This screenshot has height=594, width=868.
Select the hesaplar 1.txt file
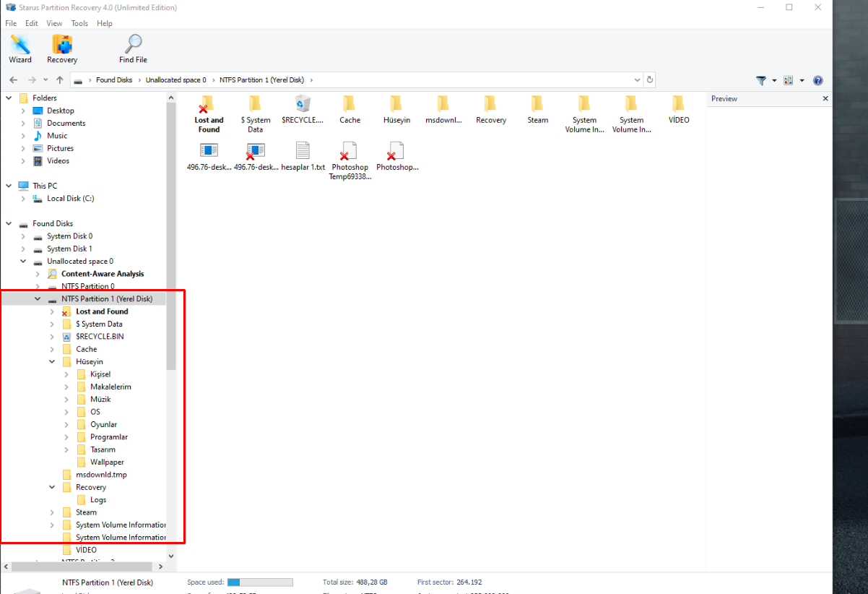pyautogui.click(x=303, y=157)
